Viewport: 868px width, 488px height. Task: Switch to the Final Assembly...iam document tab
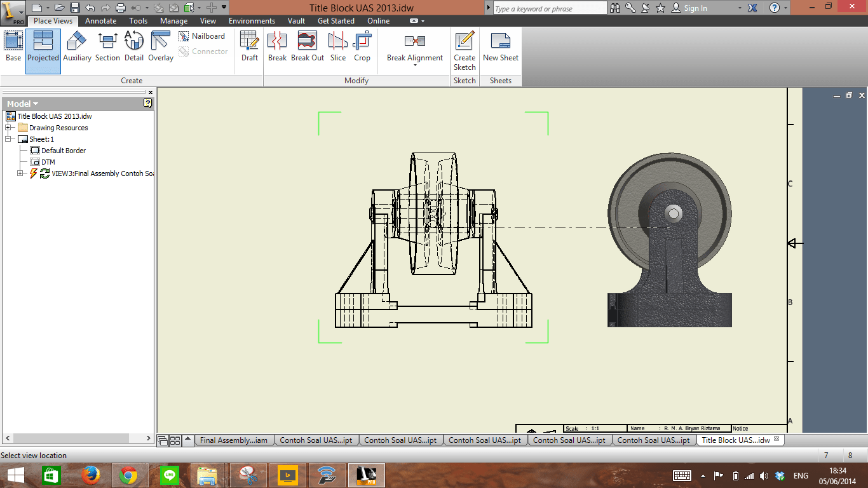[x=235, y=439]
